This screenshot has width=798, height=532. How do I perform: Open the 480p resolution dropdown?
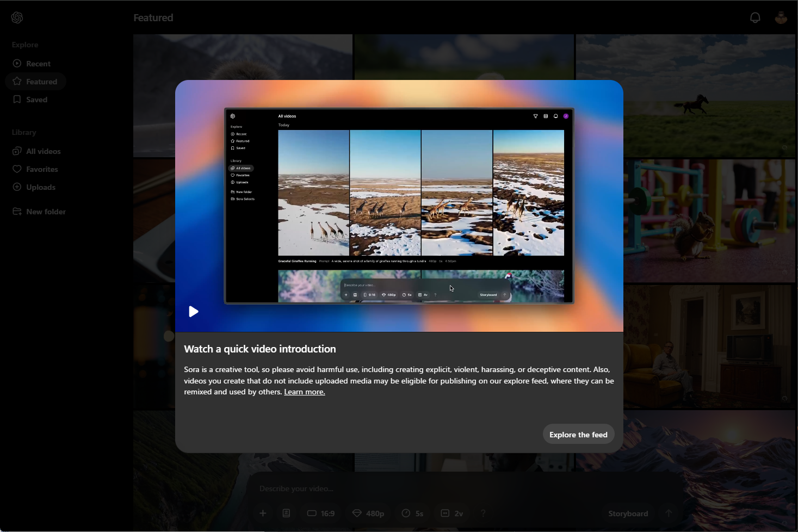click(x=368, y=514)
